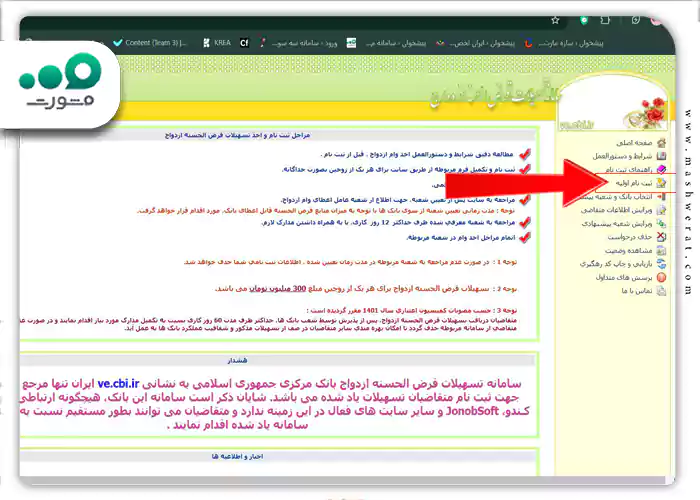
Task: Click the purple book icon for راهنمای ثبت نام
Action: [662, 169]
